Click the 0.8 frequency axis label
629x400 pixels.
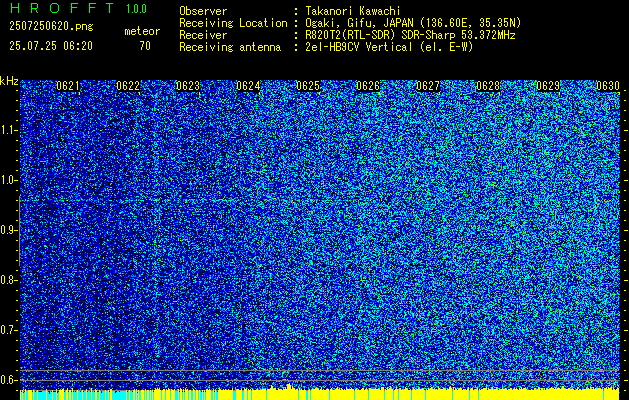(8, 280)
